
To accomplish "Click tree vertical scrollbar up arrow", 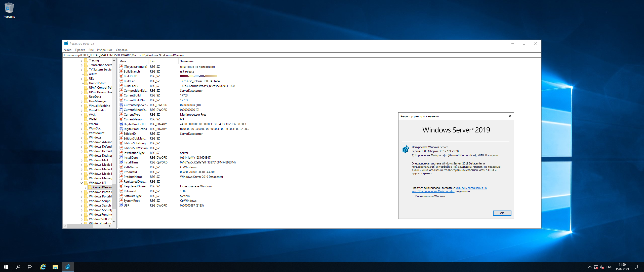I will (x=114, y=60).
